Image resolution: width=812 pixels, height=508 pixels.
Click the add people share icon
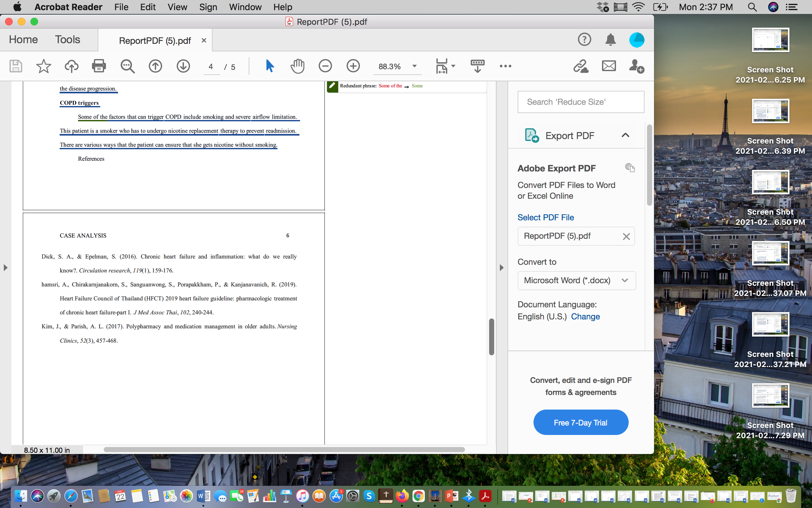coord(636,66)
